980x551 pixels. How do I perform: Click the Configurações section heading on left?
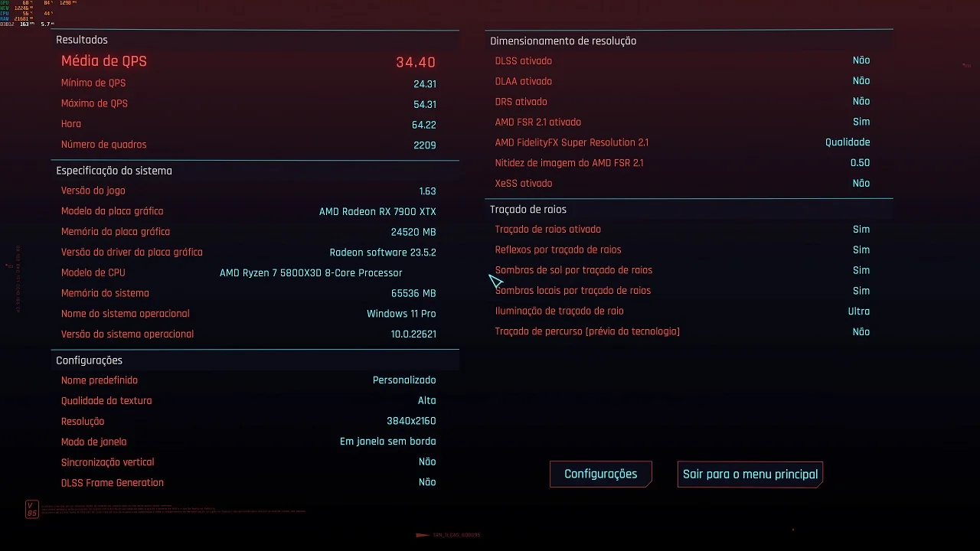pos(89,360)
